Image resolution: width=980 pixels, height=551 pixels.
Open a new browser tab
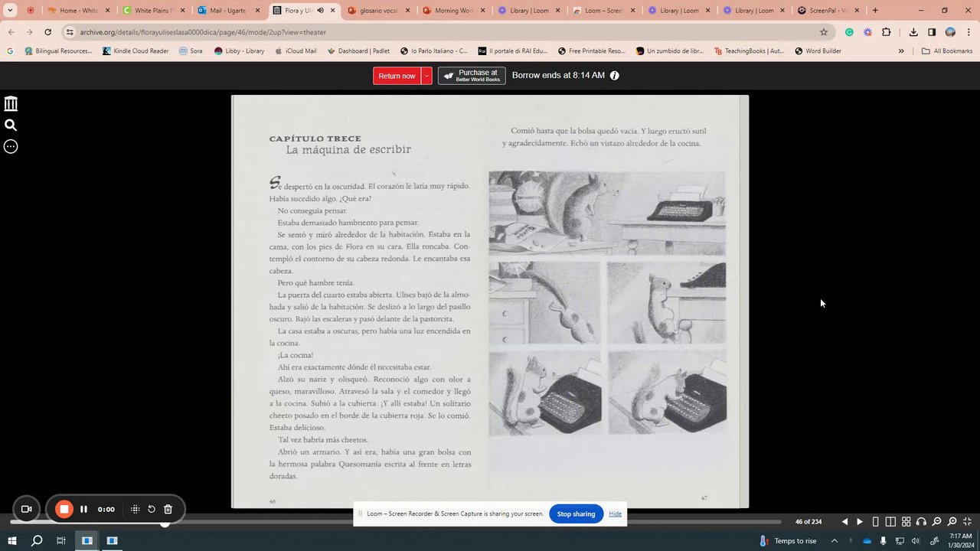tap(875, 11)
